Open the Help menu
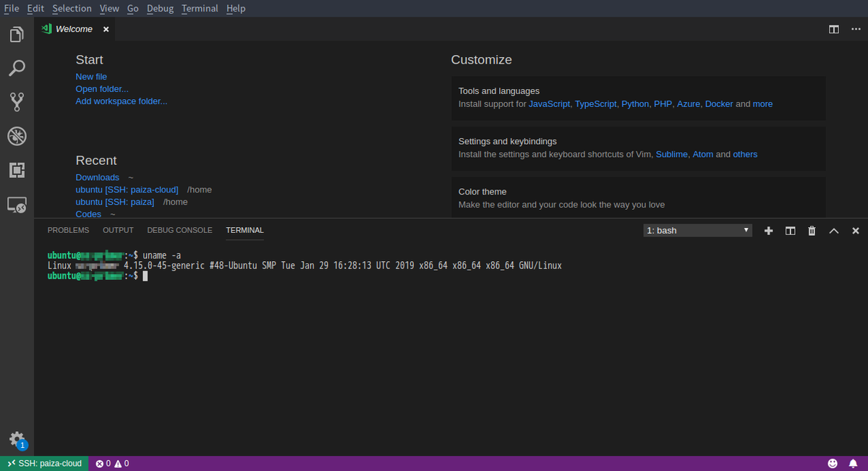Viewport: 868px width, 471px height. click(236, 9)
